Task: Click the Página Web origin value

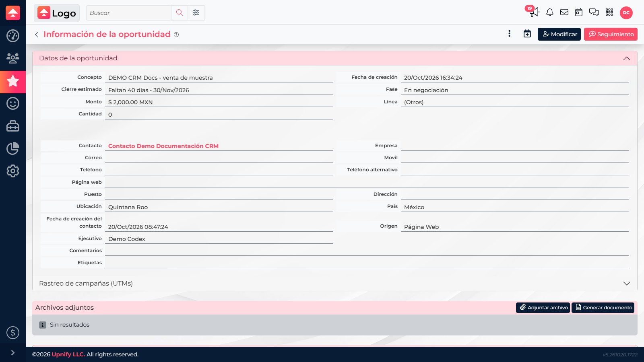Action: coord(421,227)
